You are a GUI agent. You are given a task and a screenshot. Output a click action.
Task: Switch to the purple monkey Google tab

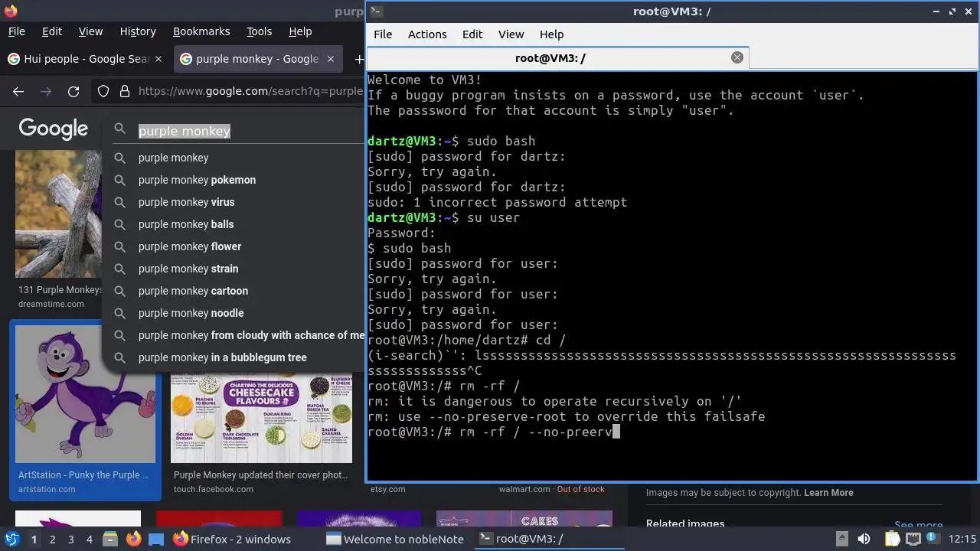coord(257,59)
